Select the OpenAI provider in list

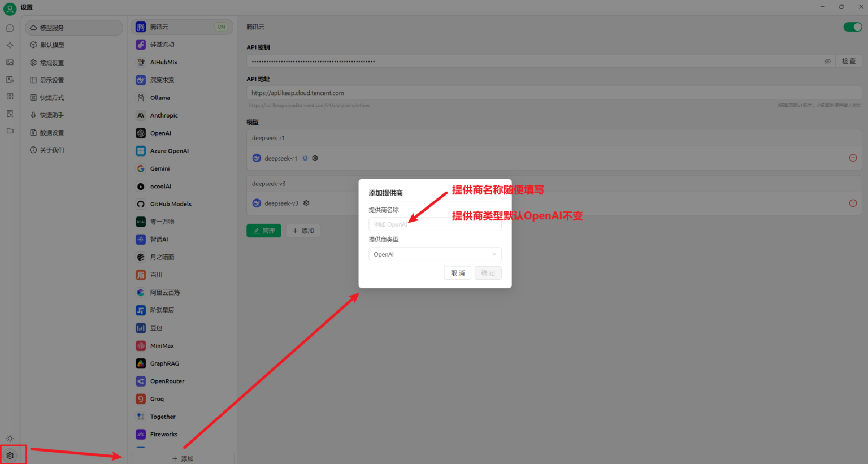coord(182,133)
